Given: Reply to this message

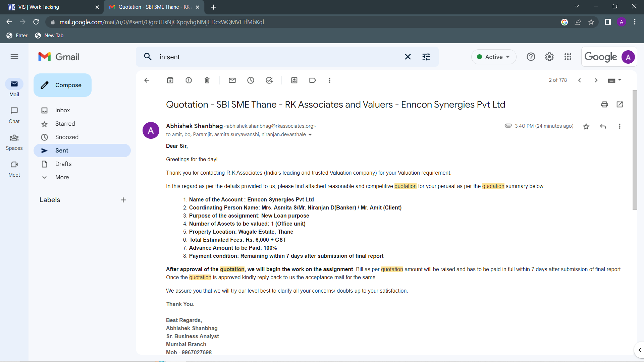Looking at the screenshot, I should (603, 126).
